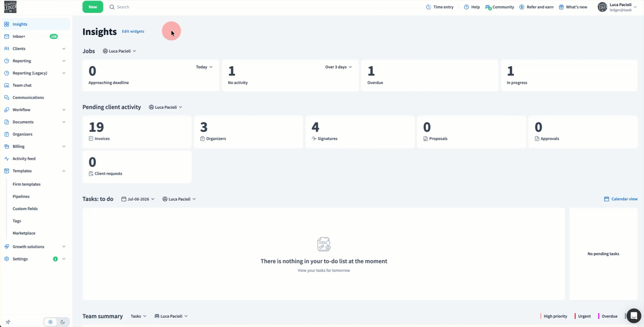This screenshot has width=644, height=327.
Task: Click the Inbox+ envelope icon
Action: tap(7, 36)
